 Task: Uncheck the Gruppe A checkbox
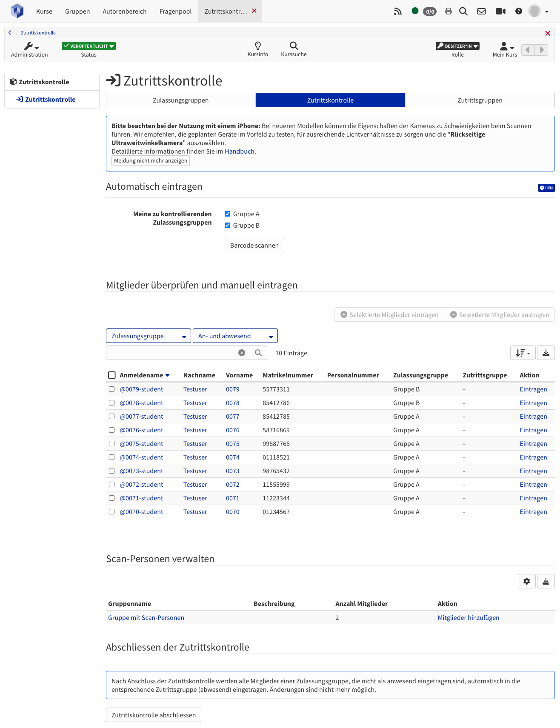pyautogui.click(x=227, y=214)
